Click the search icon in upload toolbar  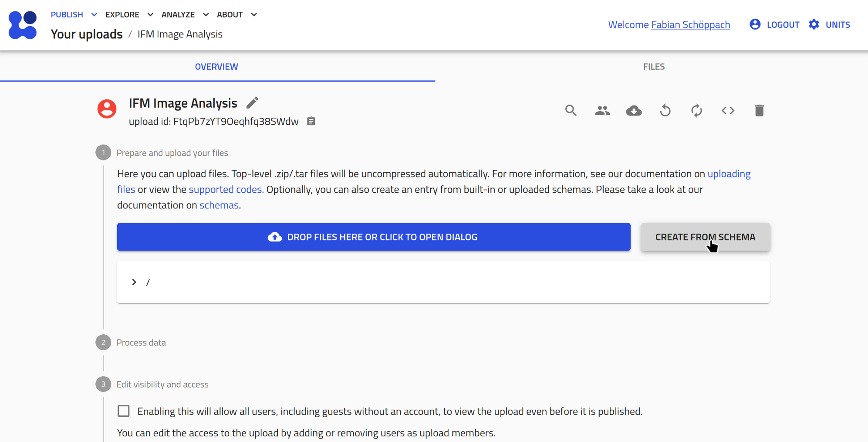(571, 111)
